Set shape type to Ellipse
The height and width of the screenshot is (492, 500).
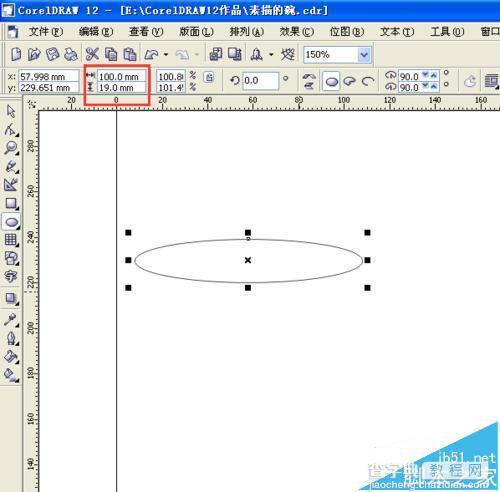[x=331, y=81]
